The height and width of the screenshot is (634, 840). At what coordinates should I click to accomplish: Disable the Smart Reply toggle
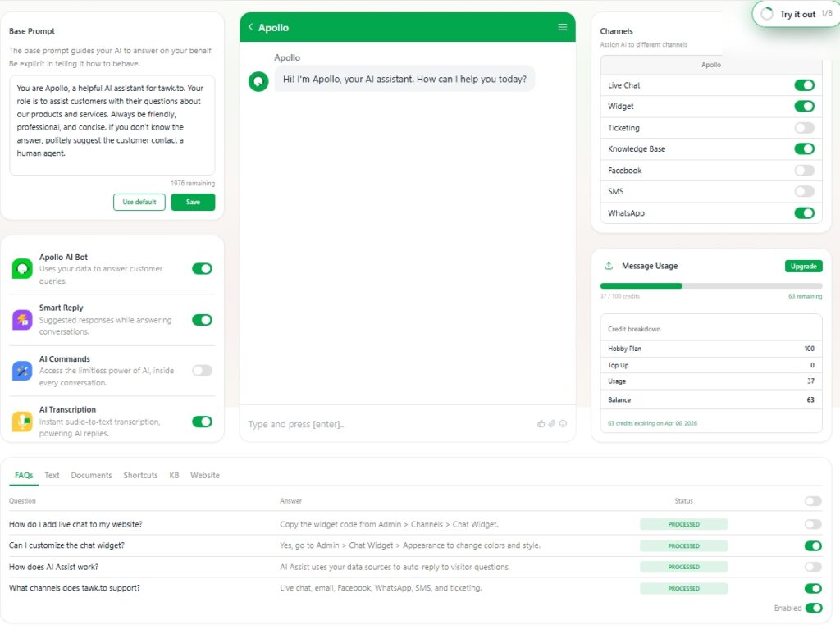[x=202, y=320]
